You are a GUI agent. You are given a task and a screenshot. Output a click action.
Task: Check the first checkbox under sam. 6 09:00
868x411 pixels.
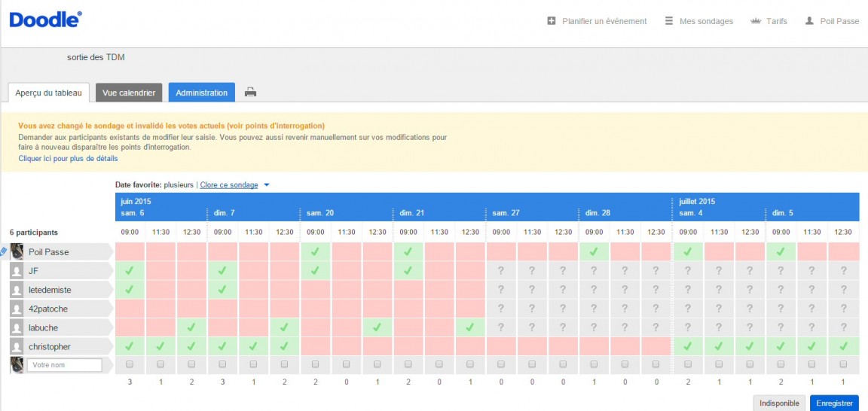click(x=130, y=364)
